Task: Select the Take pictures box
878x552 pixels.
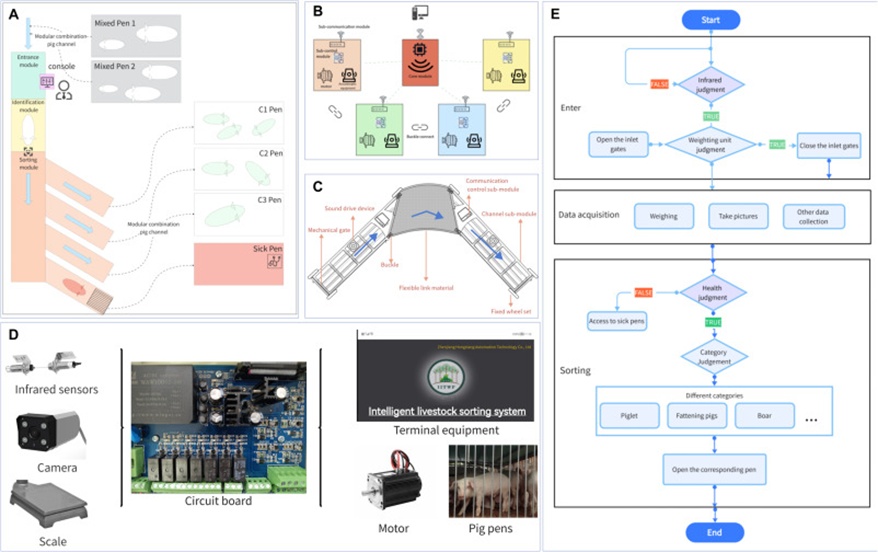Action: [738, 216]
